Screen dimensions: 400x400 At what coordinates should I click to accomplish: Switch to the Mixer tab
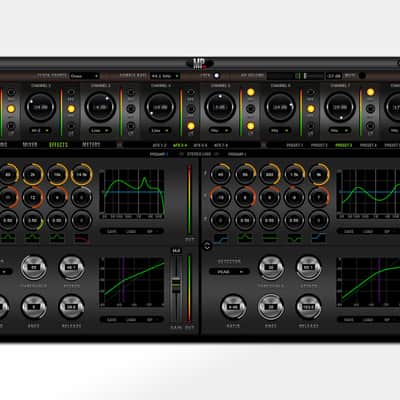pos(30,145)
